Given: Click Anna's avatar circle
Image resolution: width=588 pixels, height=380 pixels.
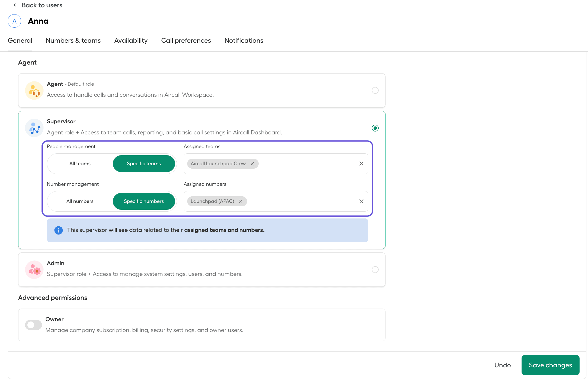Looking at the screenshot, I should 14,21.
